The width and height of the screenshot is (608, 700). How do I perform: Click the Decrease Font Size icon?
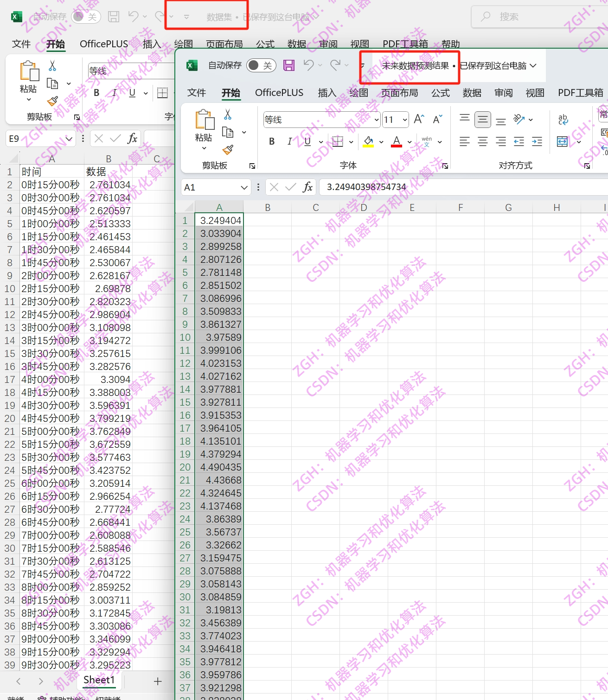(437, 120)
